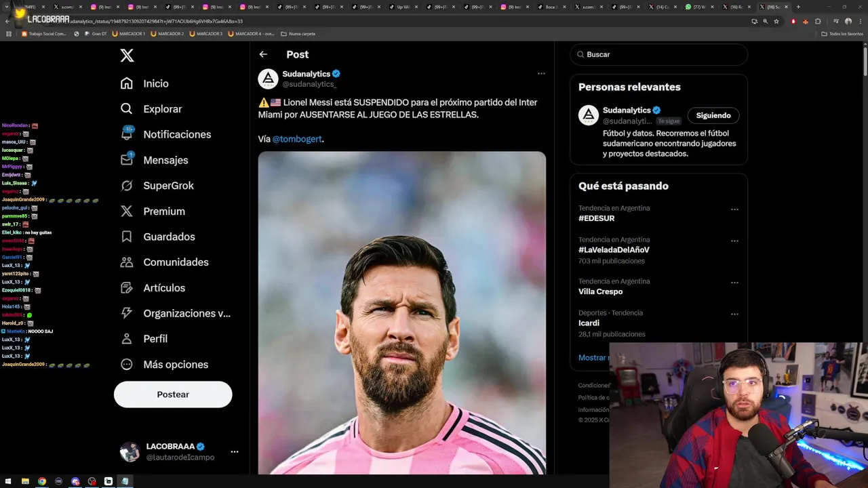
Task: Click the orange extension icon in toolbar
Action: pos(806,21)
